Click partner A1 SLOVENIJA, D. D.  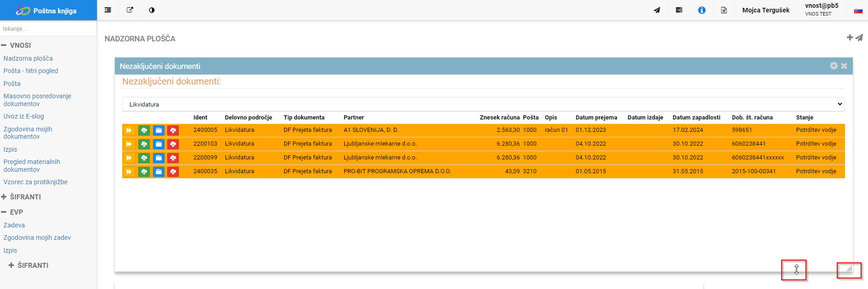coord(371,130)
